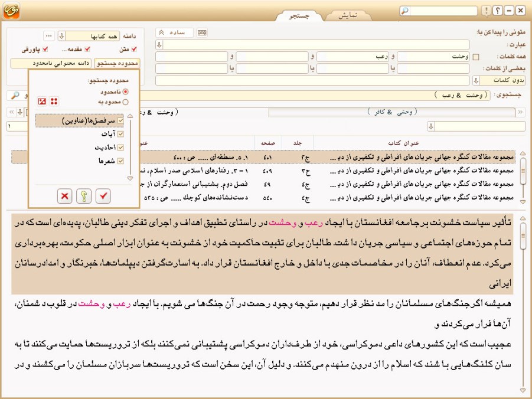
Task: Uncheck شعرها in the scope list
Action: (120, 161)
